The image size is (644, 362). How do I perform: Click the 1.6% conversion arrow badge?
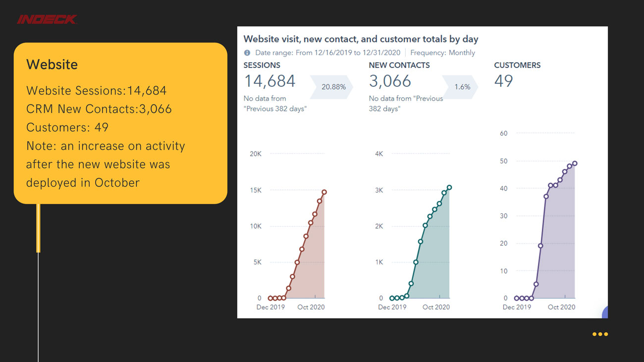coord(461,87)
